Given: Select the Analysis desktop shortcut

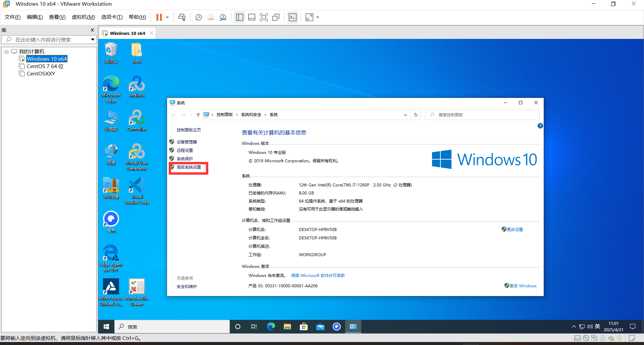Looking at the screenshot, I should [x=137, y=87].
